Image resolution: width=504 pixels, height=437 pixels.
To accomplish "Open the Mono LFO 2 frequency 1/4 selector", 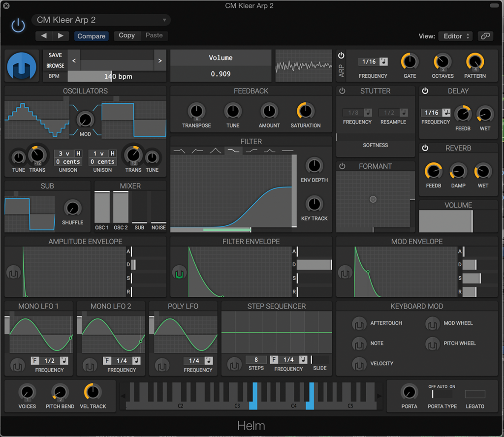I will (x=122, y=361).
